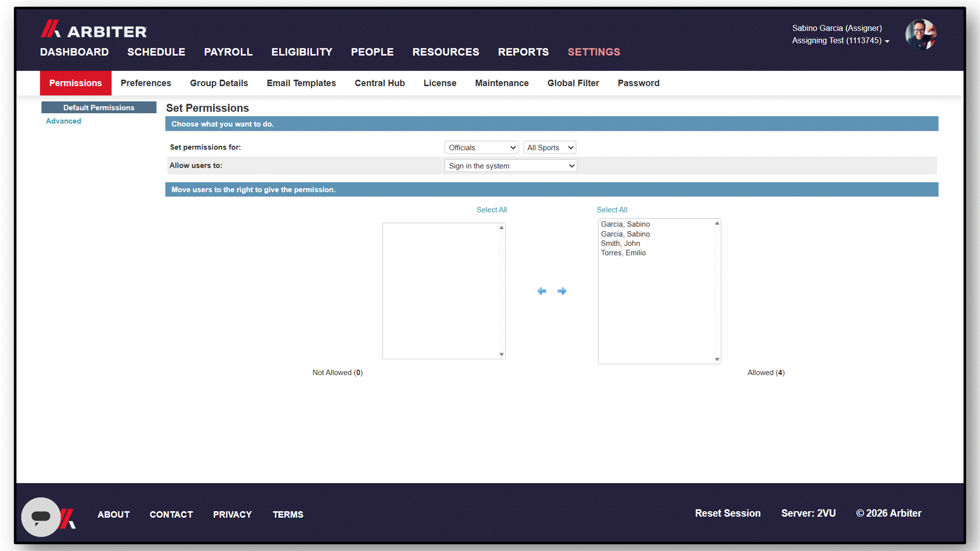The height and width of the screenshot is (551, 980).
Task: Click the Arbiter logo in header
Action: [94, 30]
